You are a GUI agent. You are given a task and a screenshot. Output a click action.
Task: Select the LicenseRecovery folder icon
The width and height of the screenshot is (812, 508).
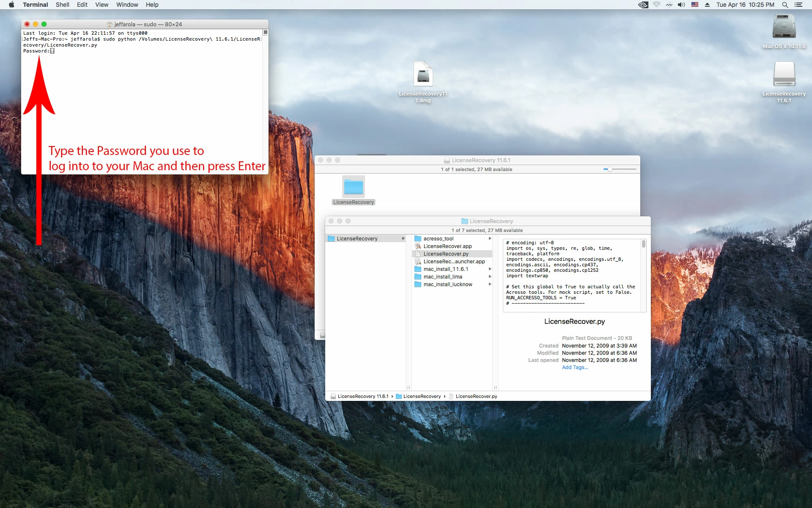(x=354, y=188)
